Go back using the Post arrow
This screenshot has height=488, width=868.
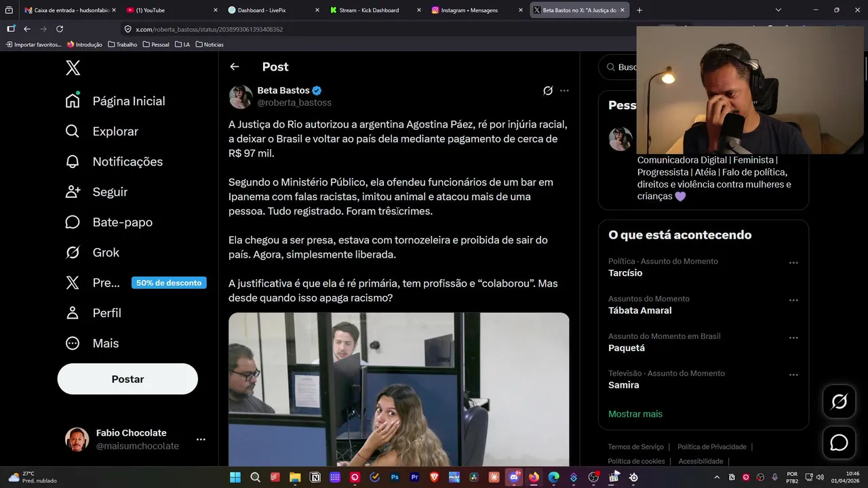pyautogui.click(x=235, y=66)
